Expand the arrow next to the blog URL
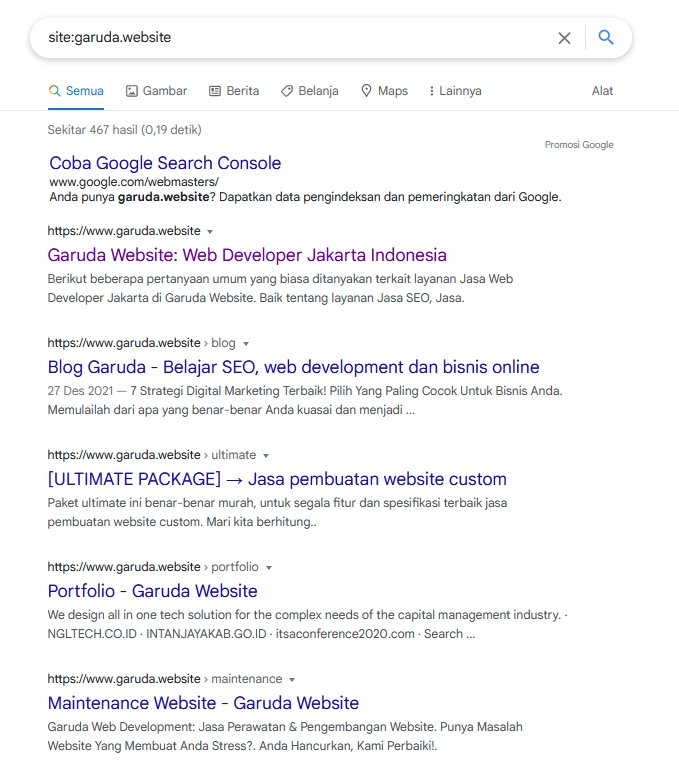 coord(246,344)
